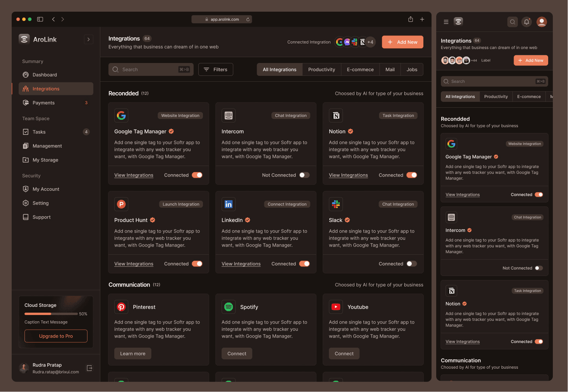
Task: Click search icon in mobile panel header
Action: (512, 22)
